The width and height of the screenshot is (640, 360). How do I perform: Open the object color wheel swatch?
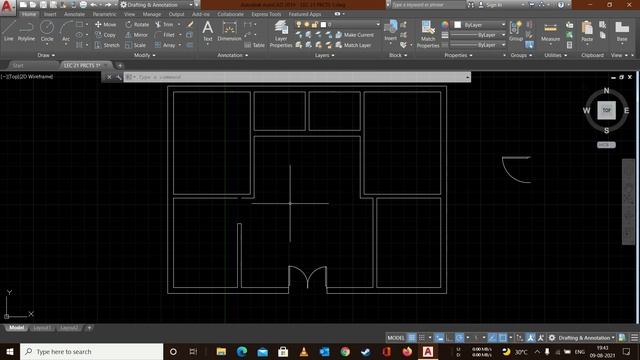tap(444, 24)
